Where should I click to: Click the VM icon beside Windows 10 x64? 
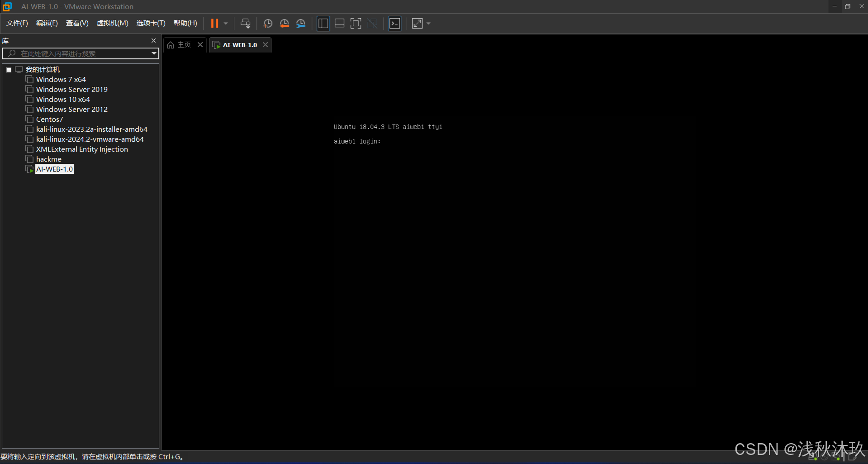tap(30, 100)
